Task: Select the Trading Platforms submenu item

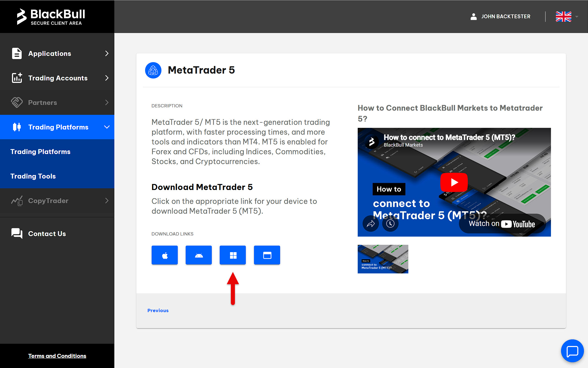Action: tap(40, 152)
